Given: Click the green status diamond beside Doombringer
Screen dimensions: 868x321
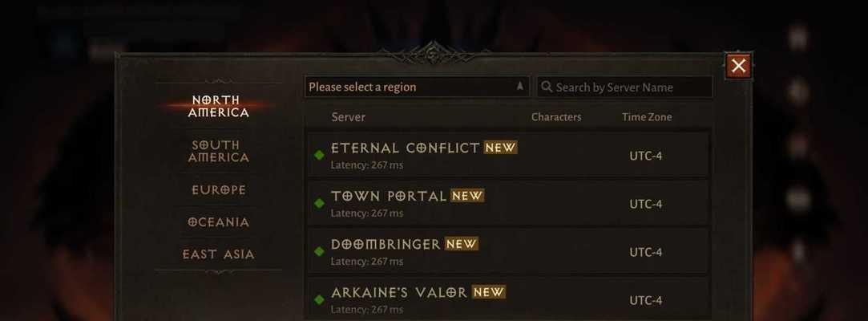Looking at the screenshot, I should click(x=319, y=252).
